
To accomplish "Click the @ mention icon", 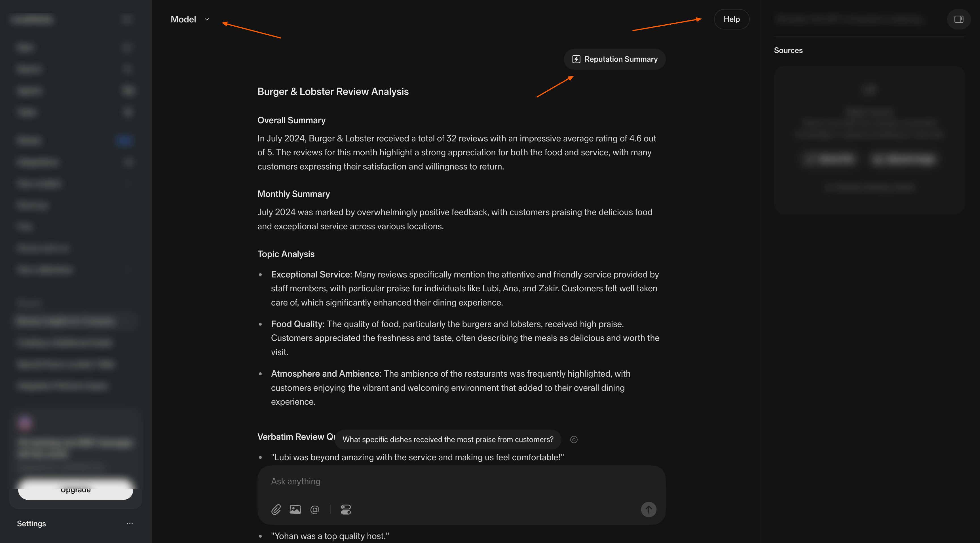I will [315, 510].
